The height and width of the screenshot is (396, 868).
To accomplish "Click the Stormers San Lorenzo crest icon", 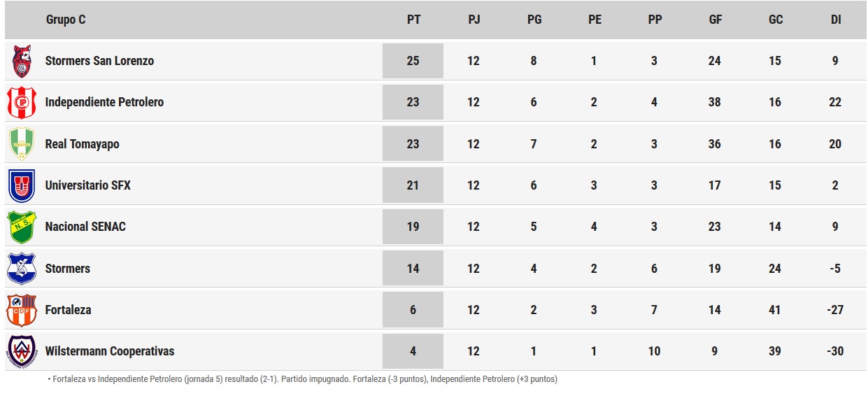I will pyautogui.click(x=22, y=61).
